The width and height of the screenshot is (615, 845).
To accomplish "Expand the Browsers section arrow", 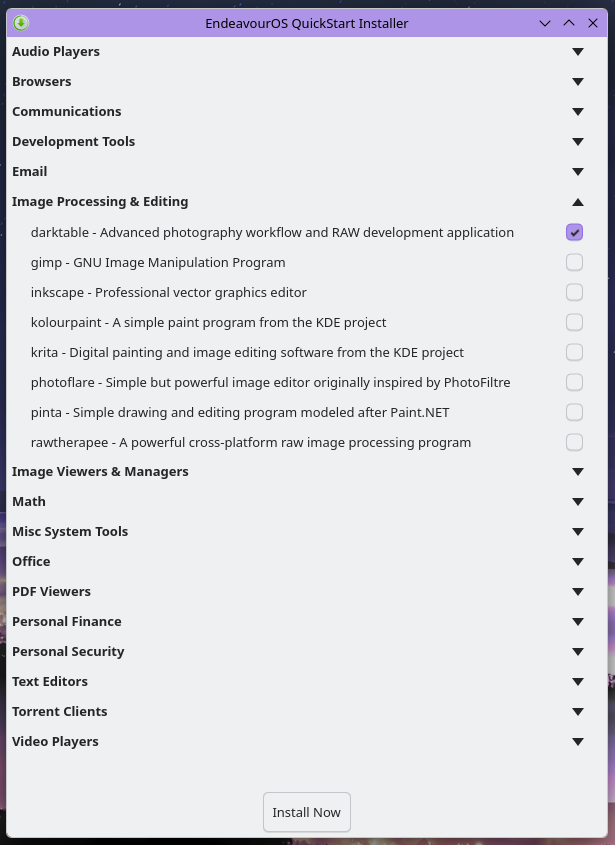I will tap(577, 82).
